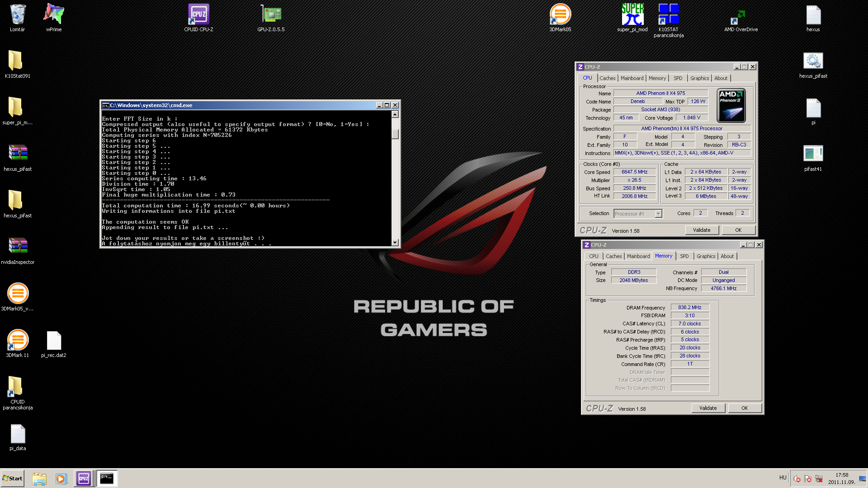Open the Start menu

[12, 479]
